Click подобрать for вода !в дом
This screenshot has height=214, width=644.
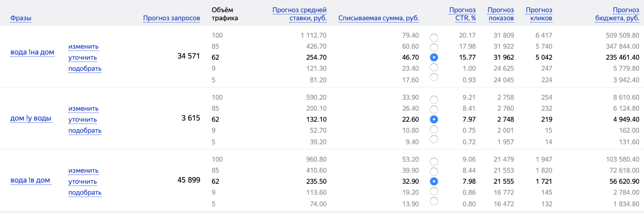tap(85, 192)
